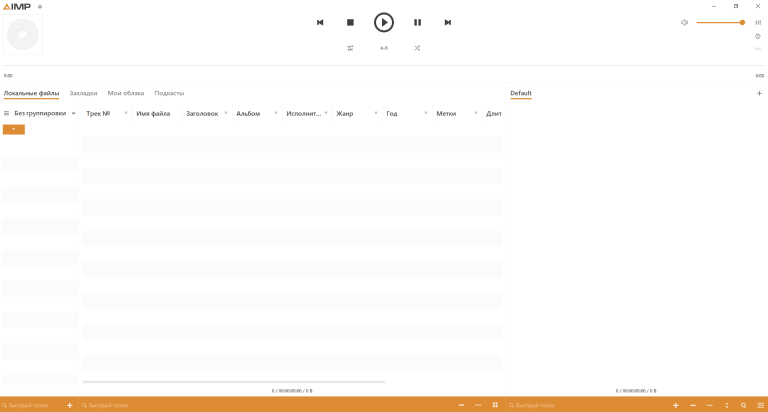
Task: Open the Метки column filter arrow
Action: [476, 114]
